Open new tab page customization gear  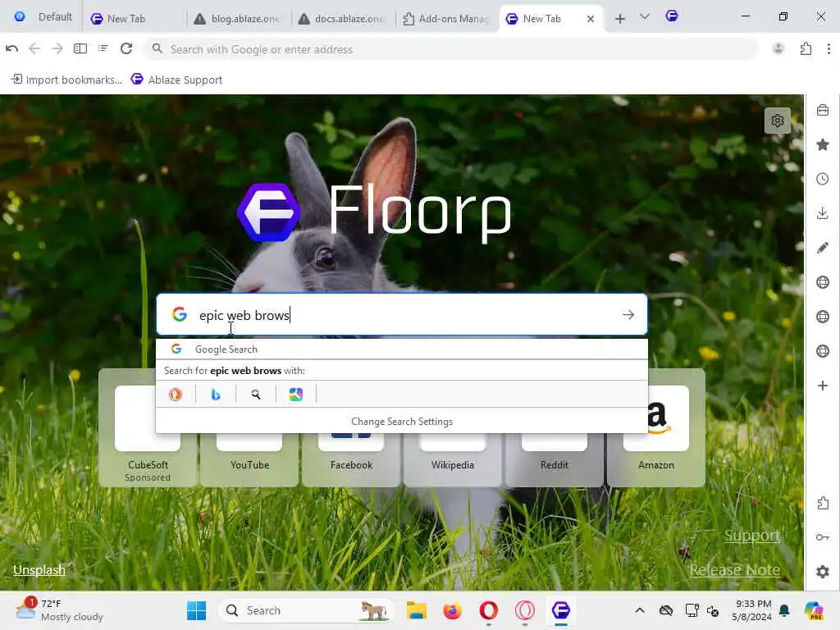click(778, 121)
